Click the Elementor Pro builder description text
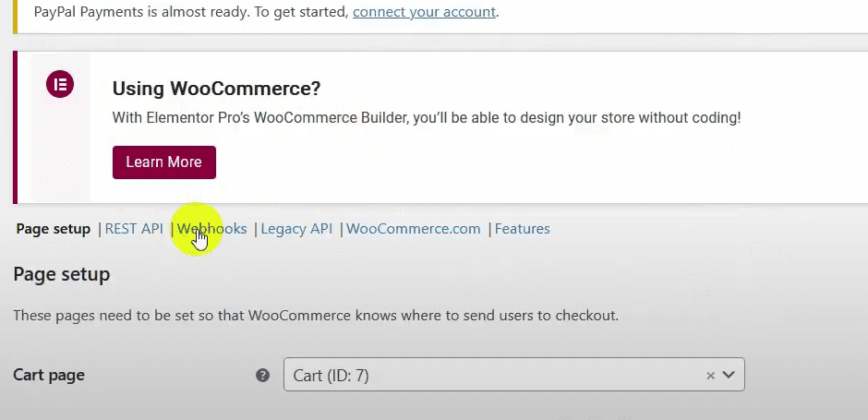Screen dimensions: 868x420 point(426,118)
